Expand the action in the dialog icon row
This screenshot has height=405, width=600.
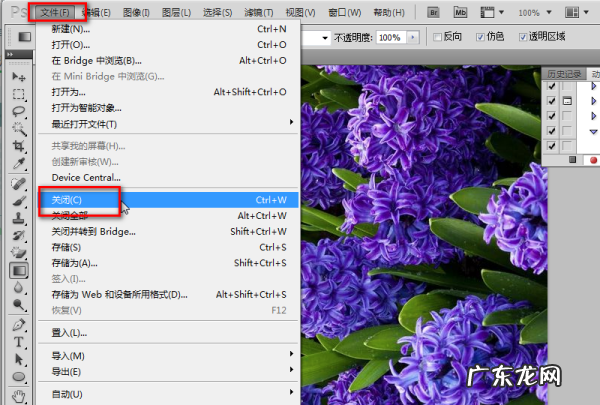pos(593,101)
